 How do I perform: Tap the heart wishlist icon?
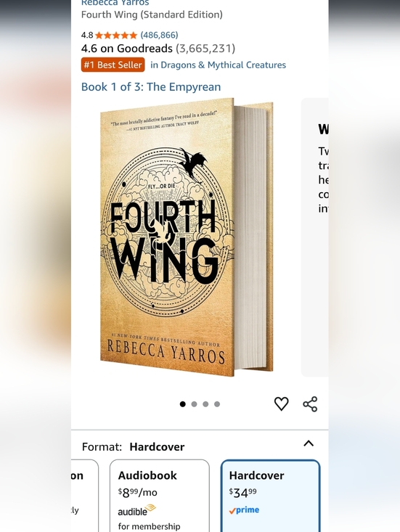coord(281,404)
